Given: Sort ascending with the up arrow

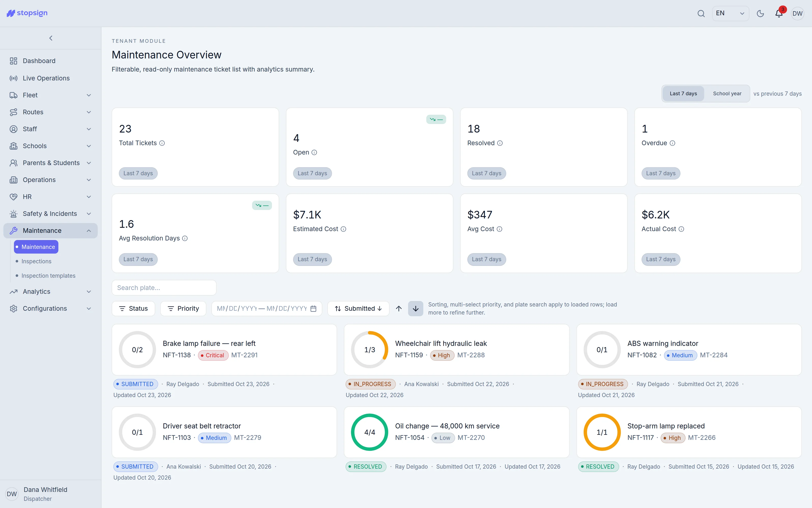Looking at the screenshot, I should (399, 308).
